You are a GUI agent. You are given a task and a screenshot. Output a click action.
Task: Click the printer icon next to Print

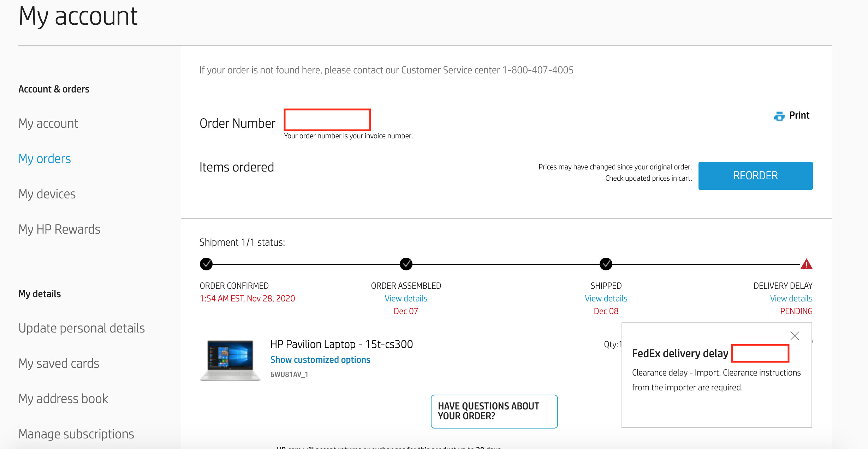(779, 116)
